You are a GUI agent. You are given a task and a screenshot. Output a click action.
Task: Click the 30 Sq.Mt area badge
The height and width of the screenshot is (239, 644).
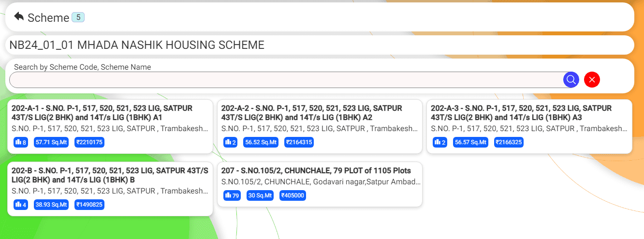tap(260, 195)
